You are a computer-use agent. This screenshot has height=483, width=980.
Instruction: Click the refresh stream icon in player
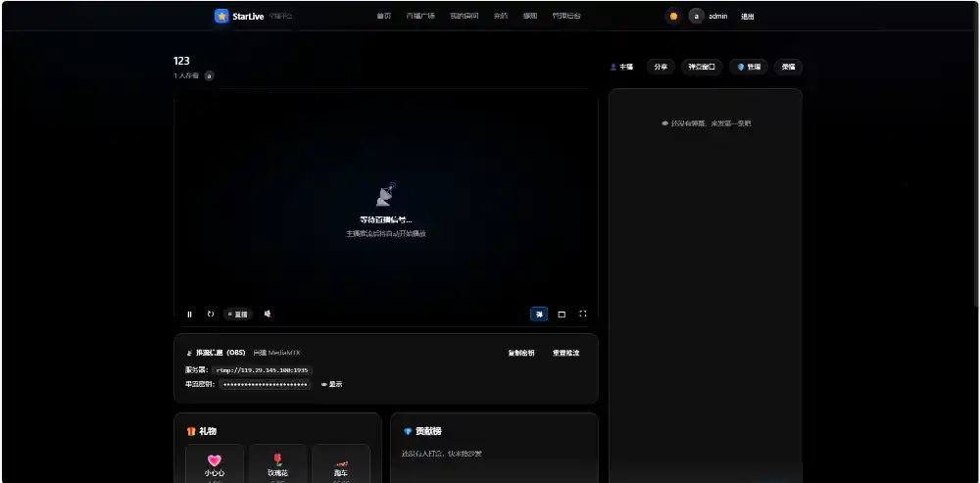click(x=211, y=314)
